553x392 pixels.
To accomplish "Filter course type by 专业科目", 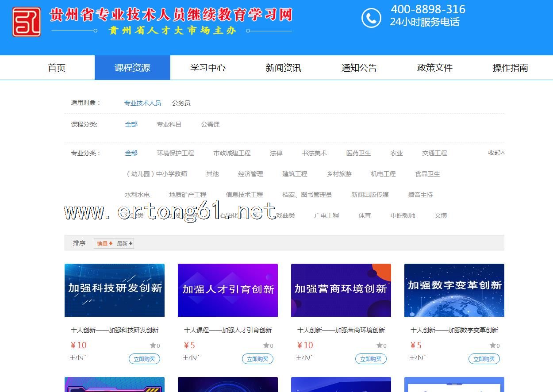I will click(169, 124).
